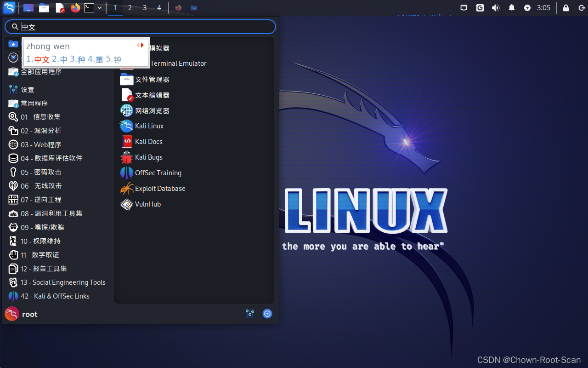
Task: Click the volume speaker tray icon
Action: [x=495, y=8]
